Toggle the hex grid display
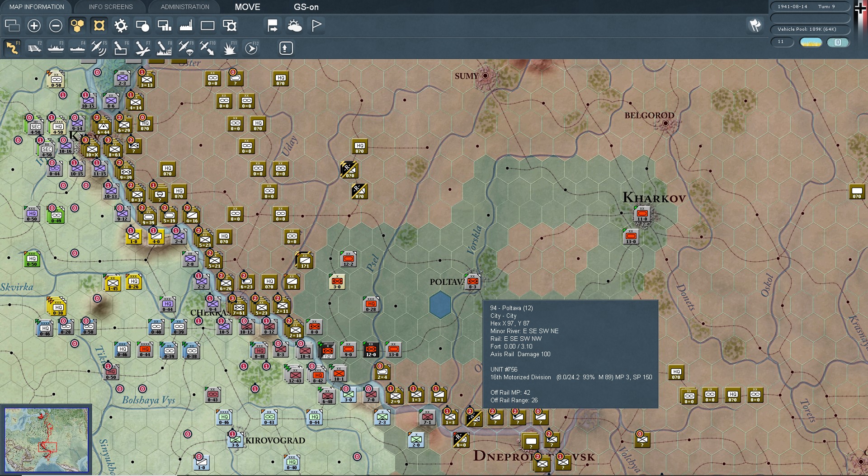The width and height of the screenshot is (868, 476). coord(77,26)
